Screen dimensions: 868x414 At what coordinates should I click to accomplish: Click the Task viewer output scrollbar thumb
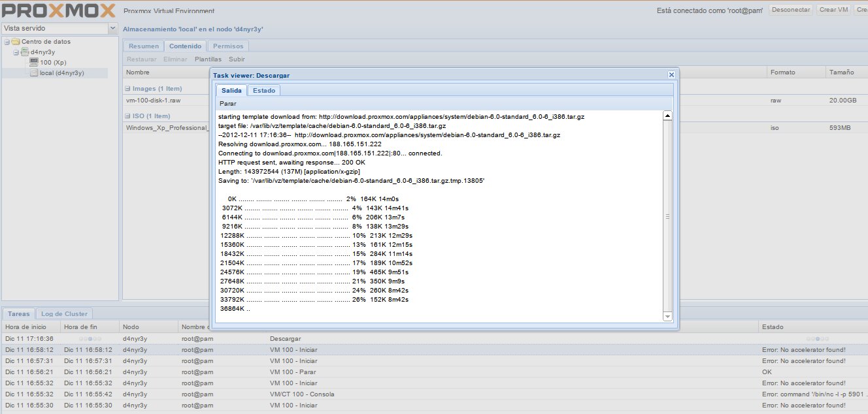point(667,216)
